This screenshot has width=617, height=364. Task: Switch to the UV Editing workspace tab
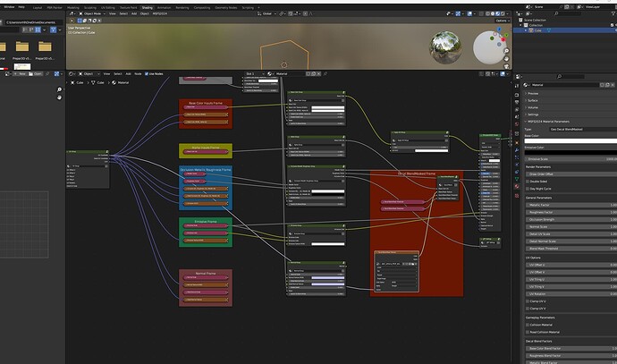click(108, 7)
